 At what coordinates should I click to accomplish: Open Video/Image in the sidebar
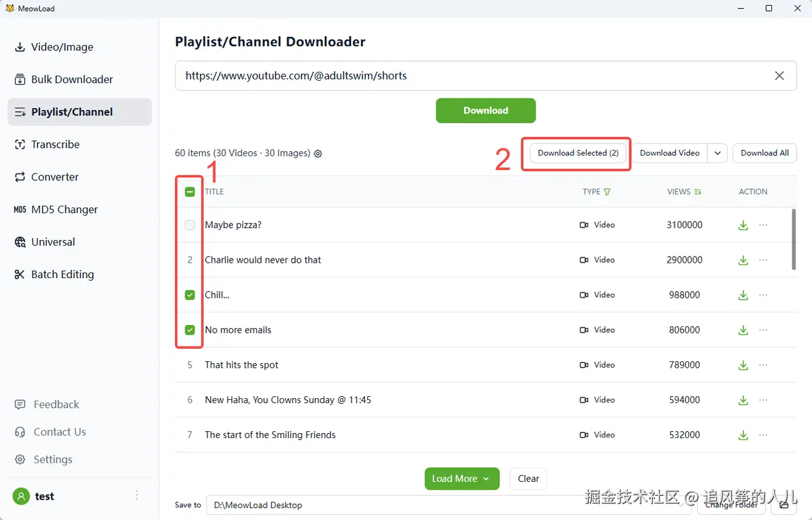[80, 47]
